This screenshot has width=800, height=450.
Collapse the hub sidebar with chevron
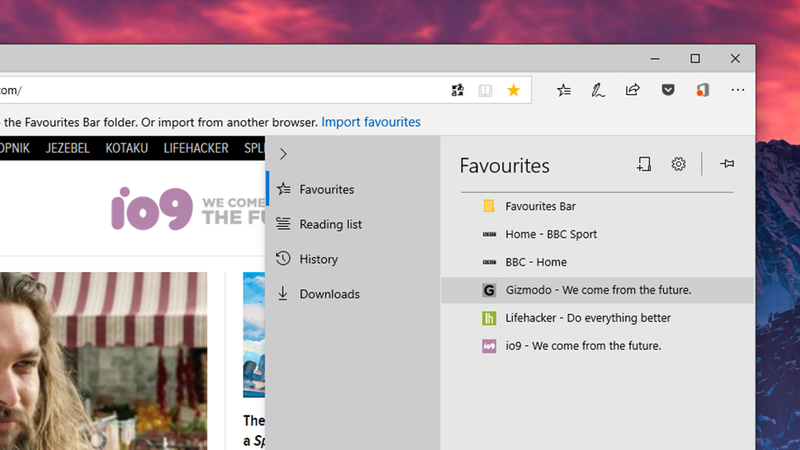[283, 154]
